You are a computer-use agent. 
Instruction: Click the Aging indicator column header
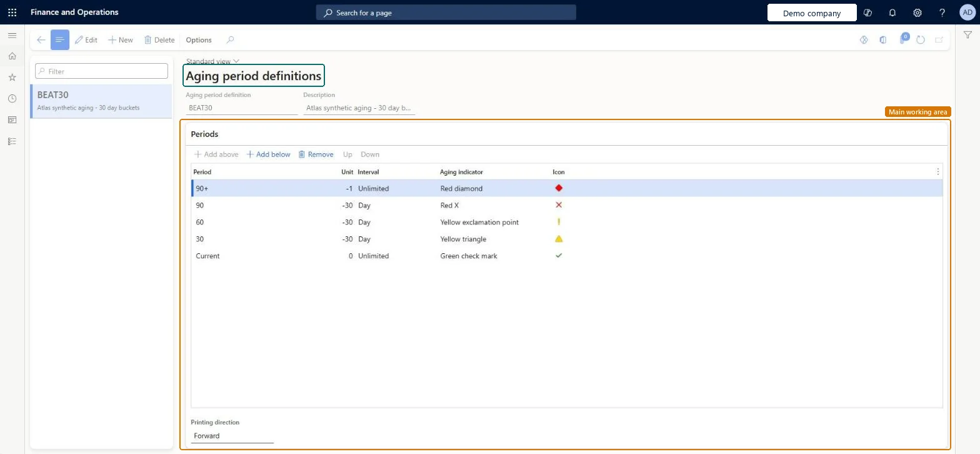point(461,172)
